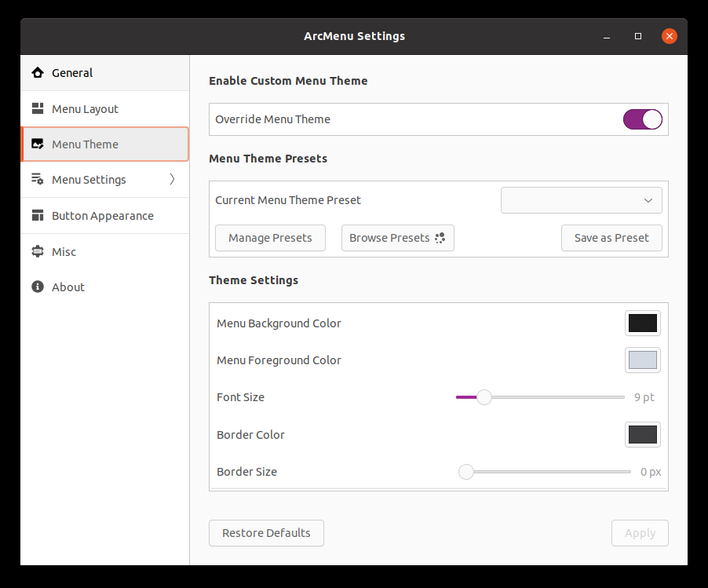Maximize the ArcMenu Settings window
Viewport: 708px width, 588px height.
(x=638, y=36)
